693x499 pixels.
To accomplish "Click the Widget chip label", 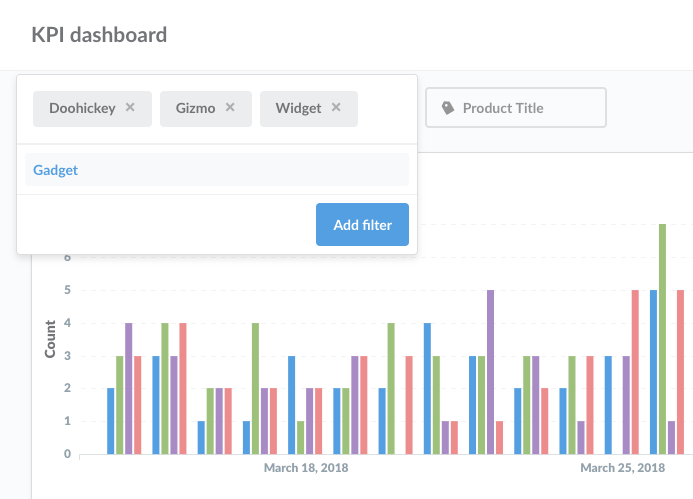I will point(298,108).
